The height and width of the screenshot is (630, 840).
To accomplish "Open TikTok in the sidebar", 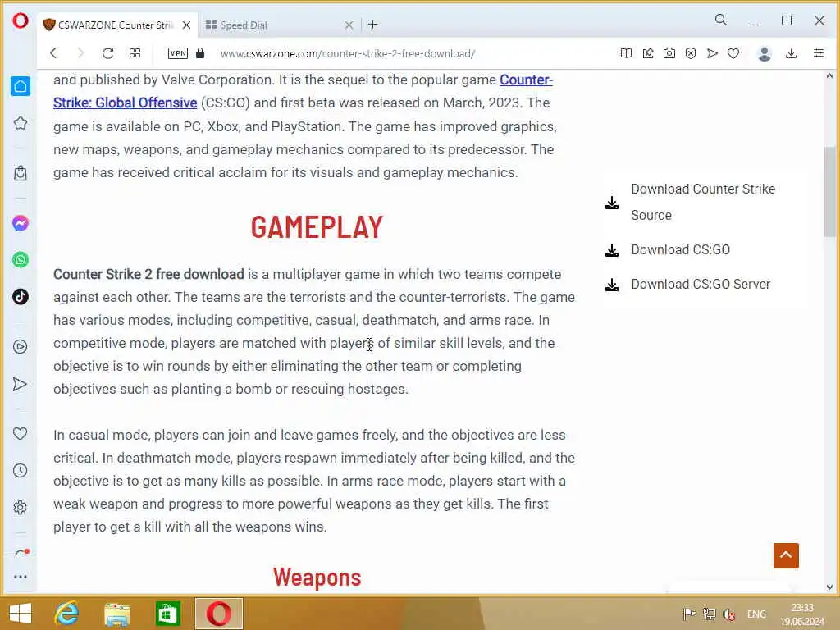I will [21, 296].
